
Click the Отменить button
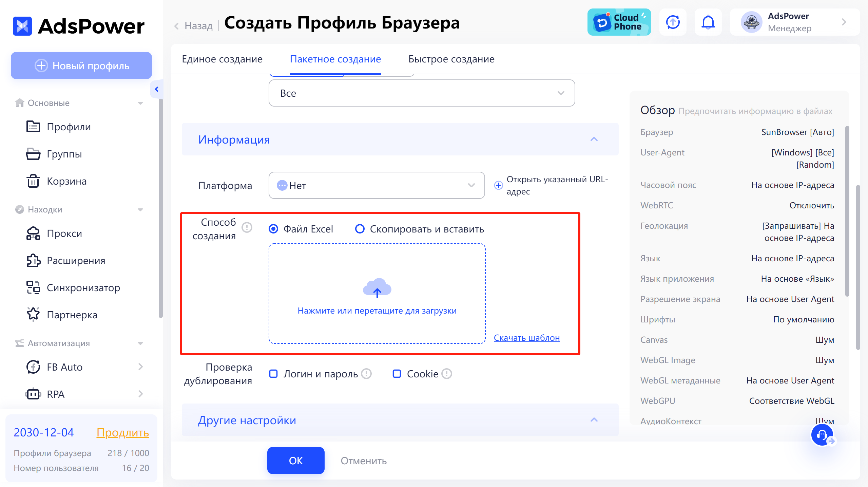364,461
